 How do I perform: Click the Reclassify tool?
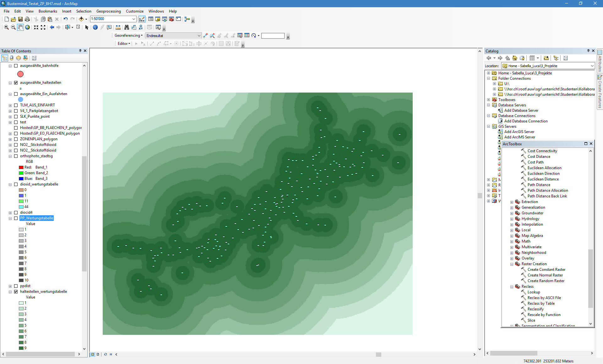tap(535, 309)
